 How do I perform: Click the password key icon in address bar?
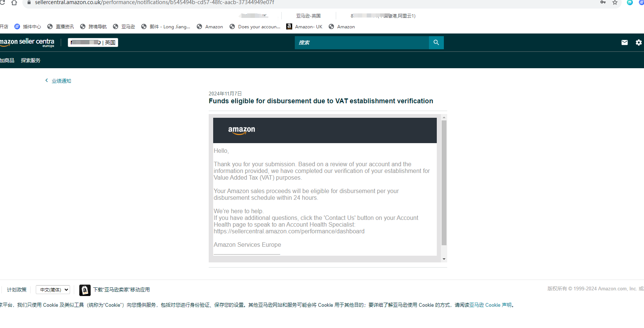[603, 3]
